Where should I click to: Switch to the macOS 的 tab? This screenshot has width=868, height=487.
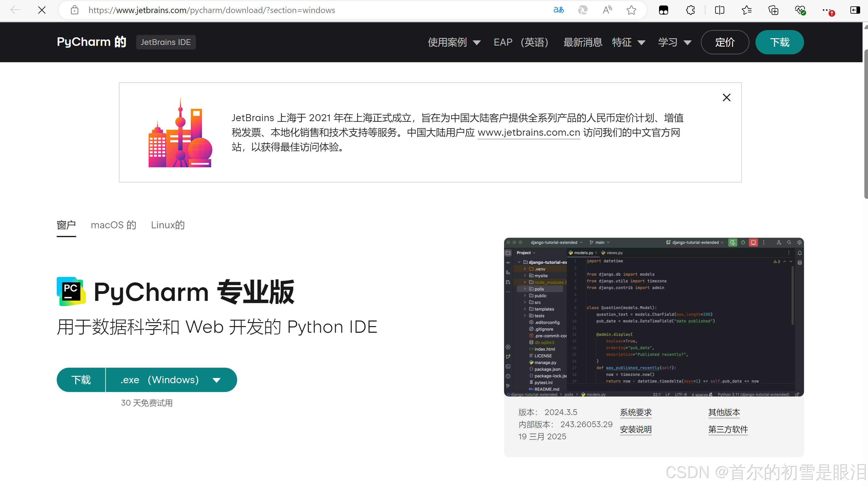(113, 225)
